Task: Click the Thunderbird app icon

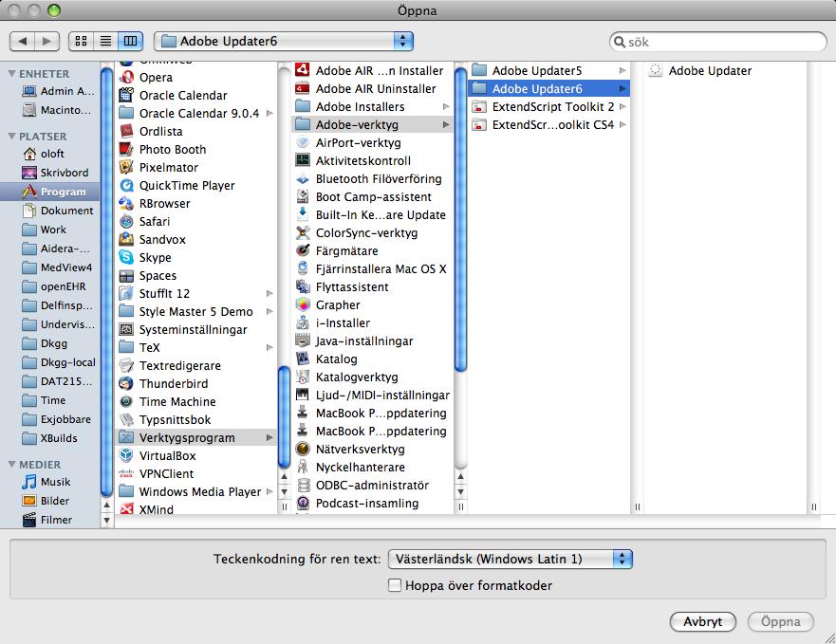Action: pyautogui.click(x=126, y=383)
